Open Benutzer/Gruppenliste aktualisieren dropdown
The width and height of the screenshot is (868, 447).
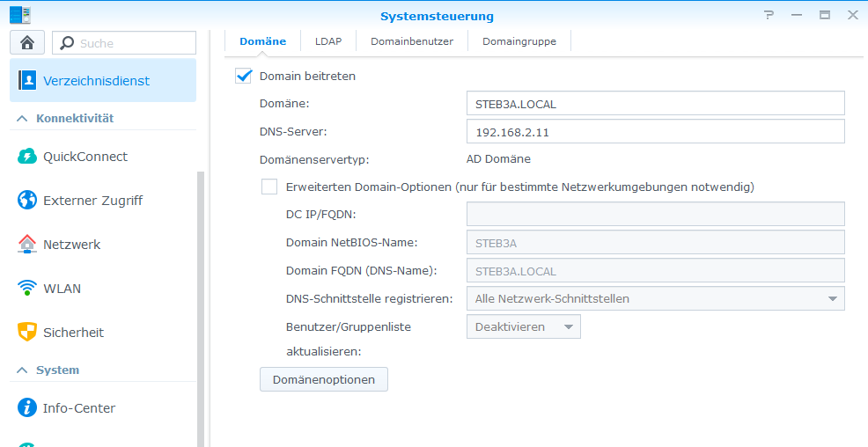(523, 327)
